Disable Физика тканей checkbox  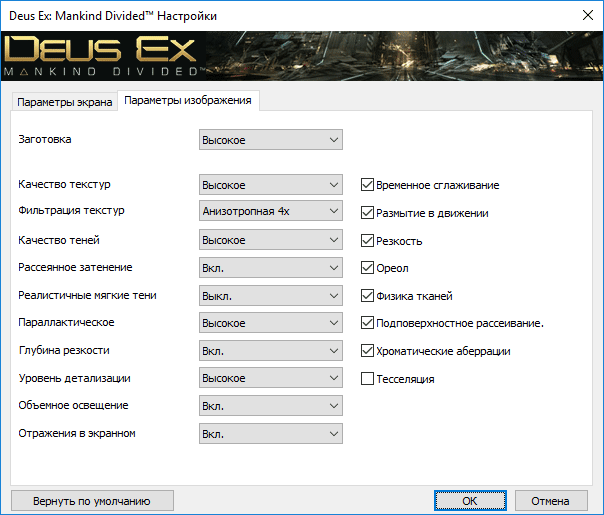click(x=367, y=296)
